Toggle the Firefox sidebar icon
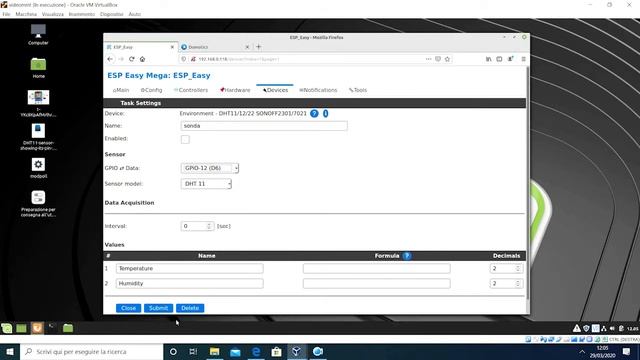This screenshot has width=640, height=360. click(499, 59)
